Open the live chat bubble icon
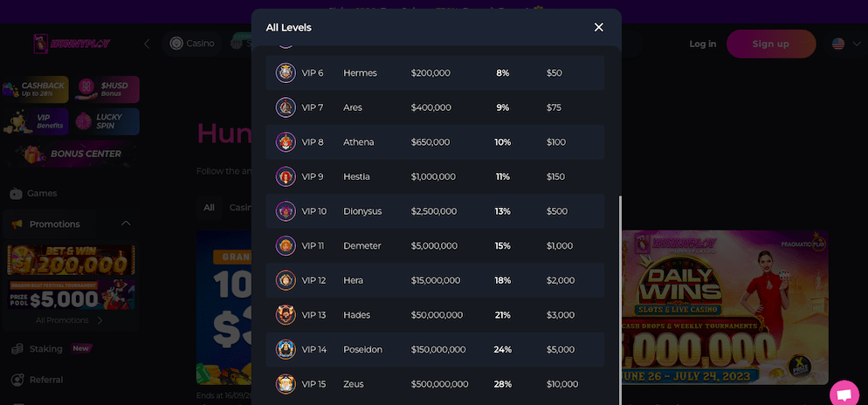Screen dimensions: 868x405 click(x=844, y=394)
